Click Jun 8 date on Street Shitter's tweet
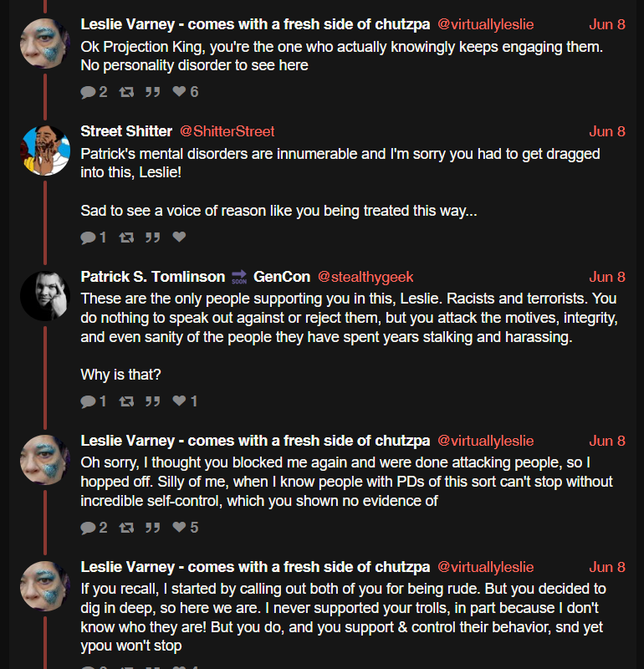 click(607, 131)
